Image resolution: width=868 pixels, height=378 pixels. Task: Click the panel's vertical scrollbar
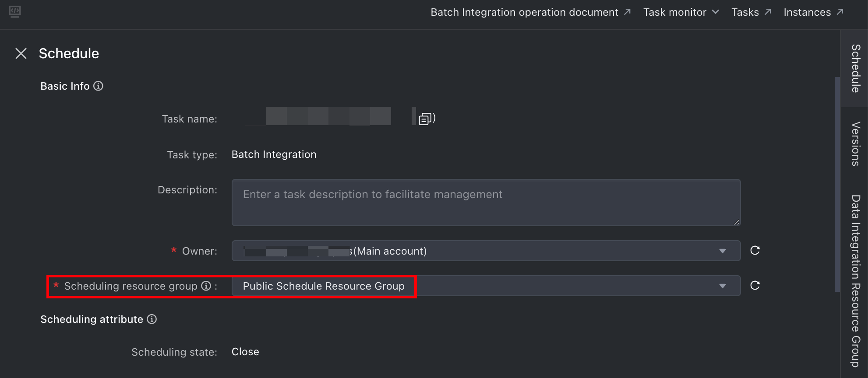[x=837, y=184]
